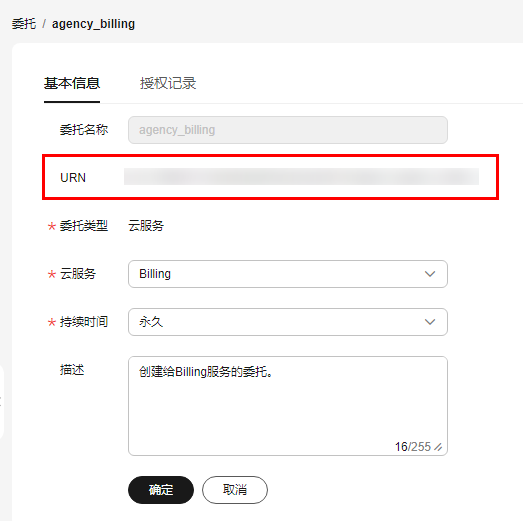Open the 授权记录 tab

[168, 83]
